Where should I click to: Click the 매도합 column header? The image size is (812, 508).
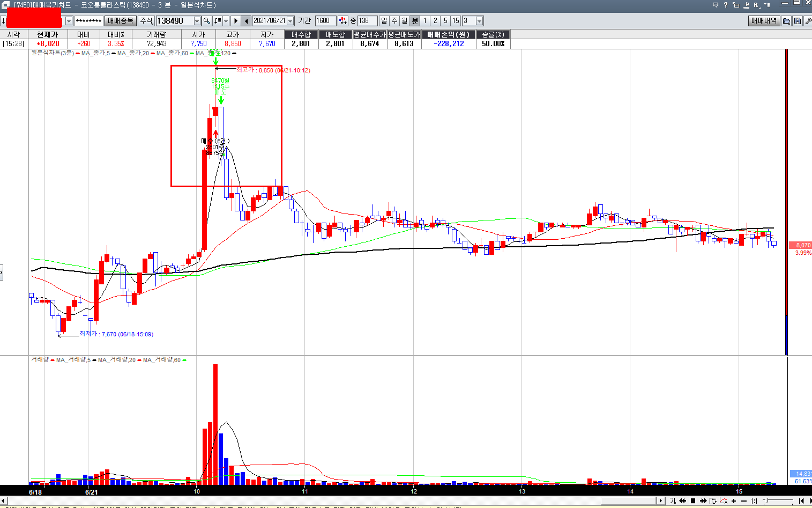pos(336,34)
